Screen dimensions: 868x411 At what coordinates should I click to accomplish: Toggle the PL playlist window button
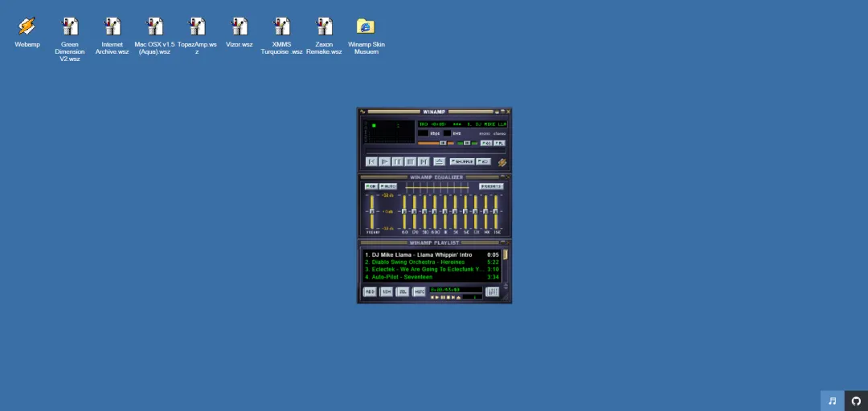tap(499, 143)
